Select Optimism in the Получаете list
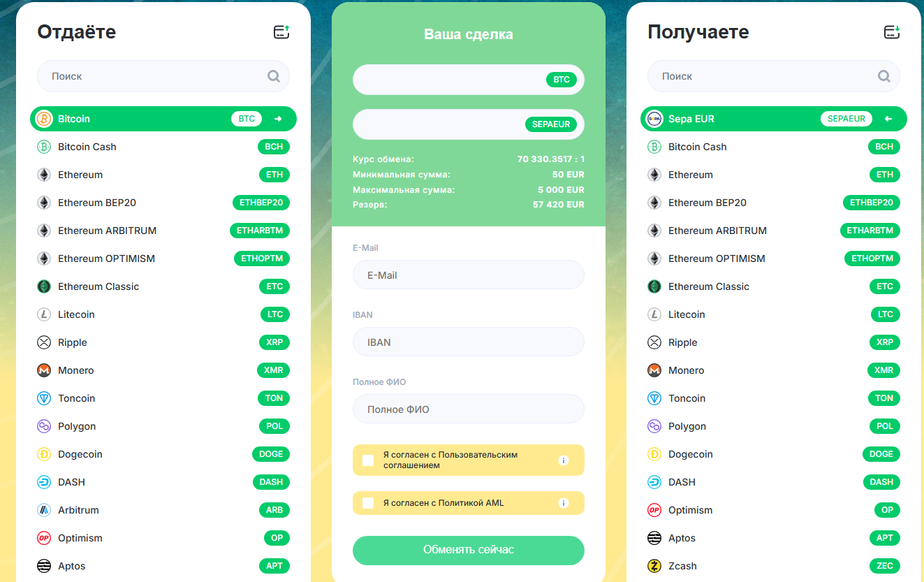This screenshot has width=924, height=582. coord(774,510)
